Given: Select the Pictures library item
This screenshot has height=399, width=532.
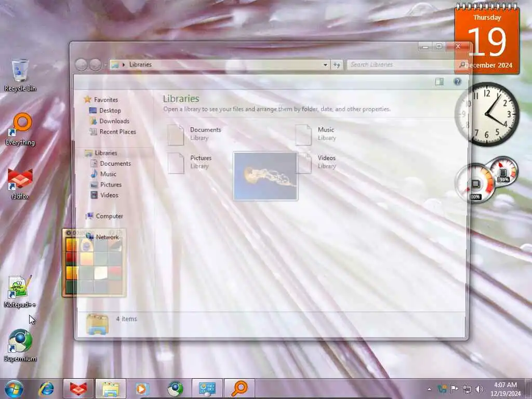Looking at the screenshot, I should click(190, 163).
